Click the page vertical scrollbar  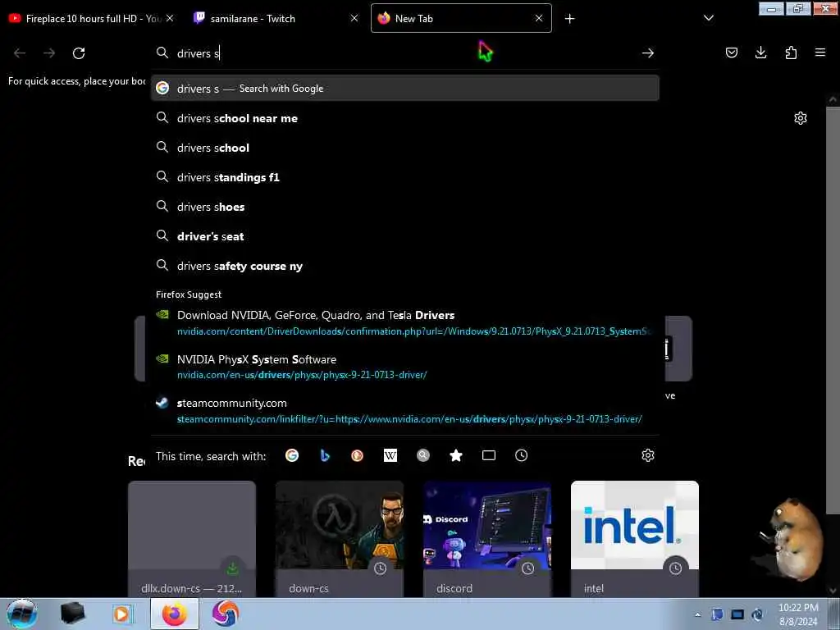833,311
